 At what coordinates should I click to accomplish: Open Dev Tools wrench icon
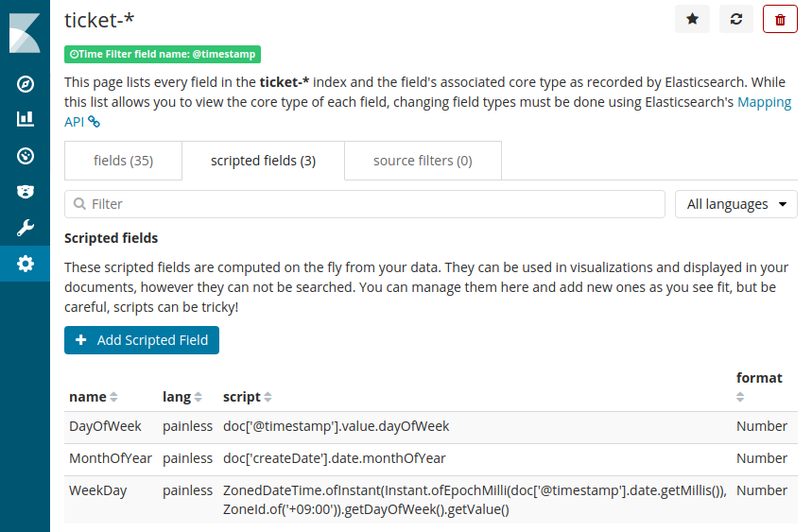(x=26, y=228)
